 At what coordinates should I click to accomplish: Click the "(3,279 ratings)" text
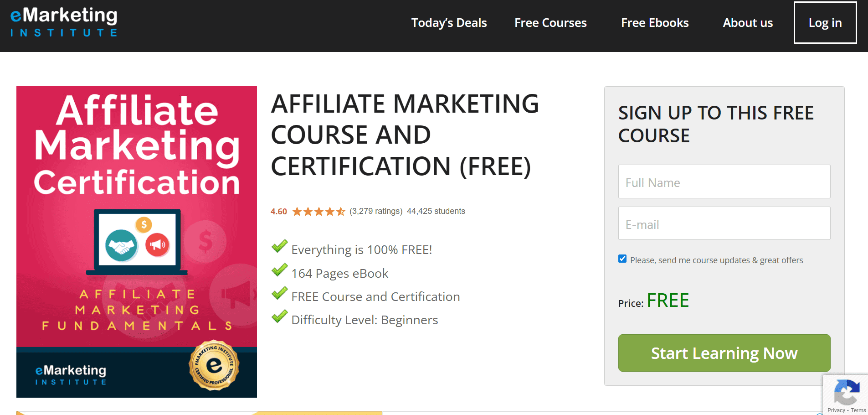[376, 211]
